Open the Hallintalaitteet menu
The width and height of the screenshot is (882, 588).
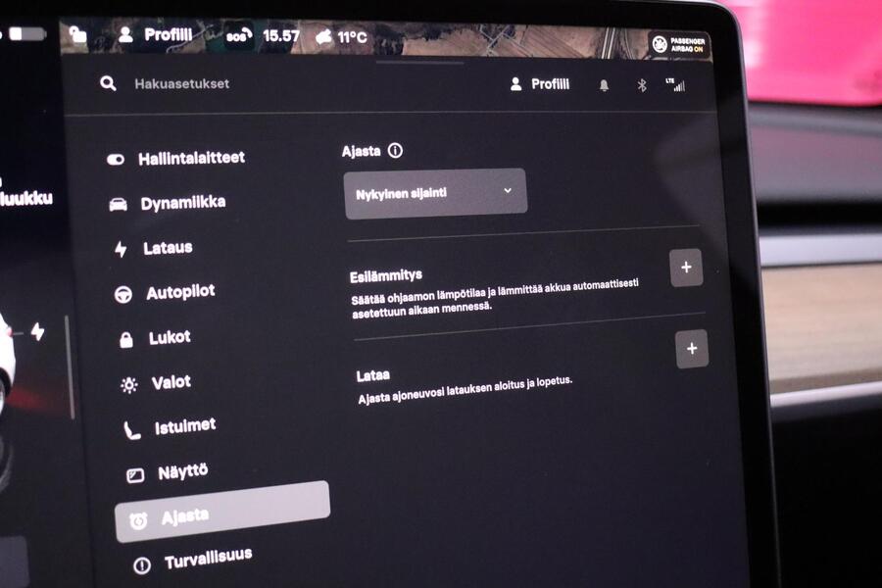tap(175, 159)
